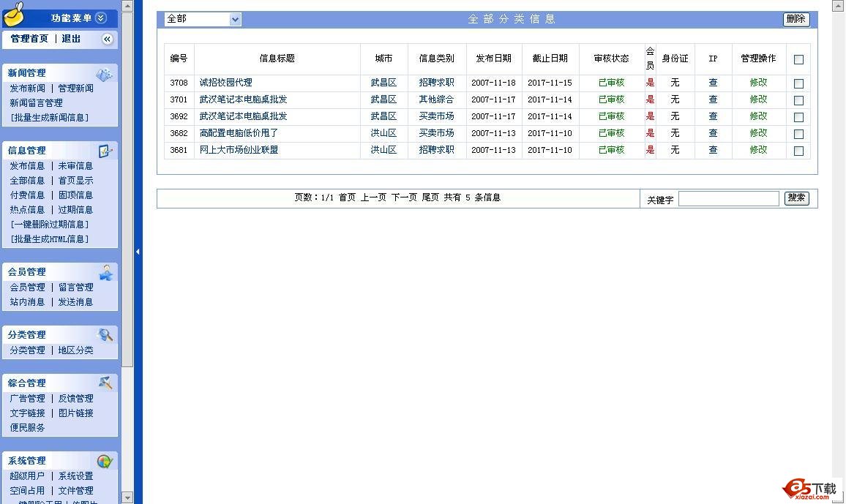This screenshot has width=846, height=504.
Task: Click the 综合管理 tools icon
Action: point(105,383)
